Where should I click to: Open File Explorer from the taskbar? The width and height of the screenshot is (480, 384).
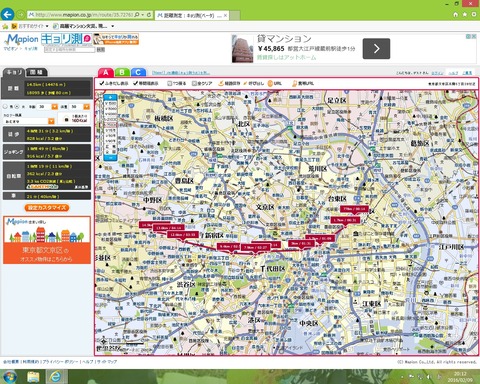34,377
